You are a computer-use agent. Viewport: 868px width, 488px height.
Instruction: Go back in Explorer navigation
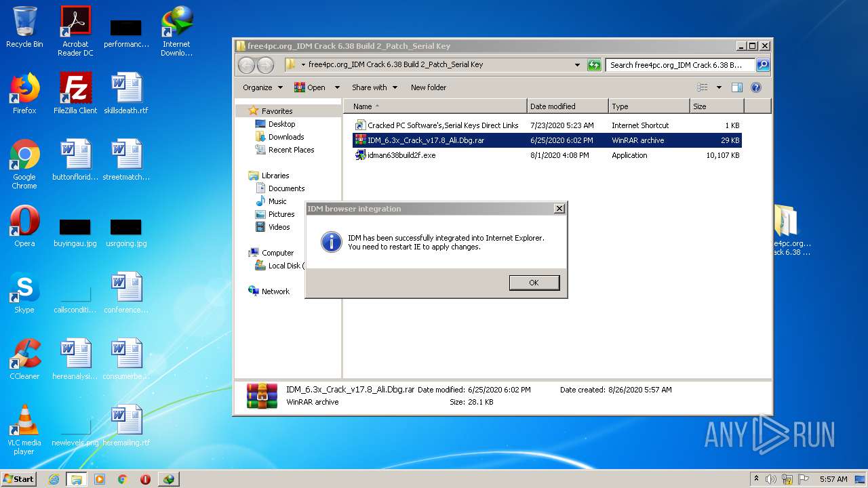click(x=246, y=65)
